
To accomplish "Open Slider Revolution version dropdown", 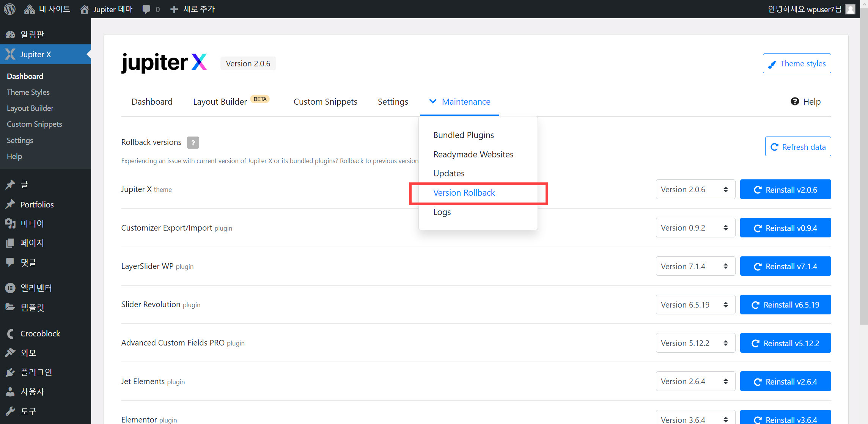I will pos(695,305).
